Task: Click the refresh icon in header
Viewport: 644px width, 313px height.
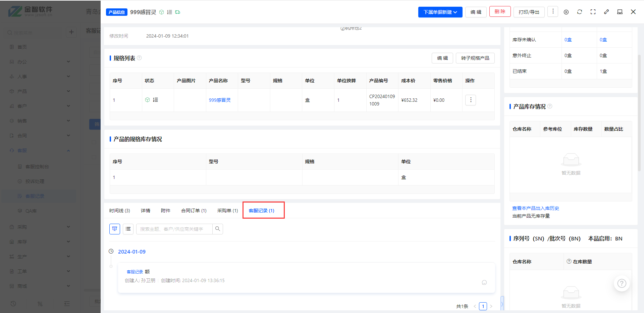Action: pos(580,12)
